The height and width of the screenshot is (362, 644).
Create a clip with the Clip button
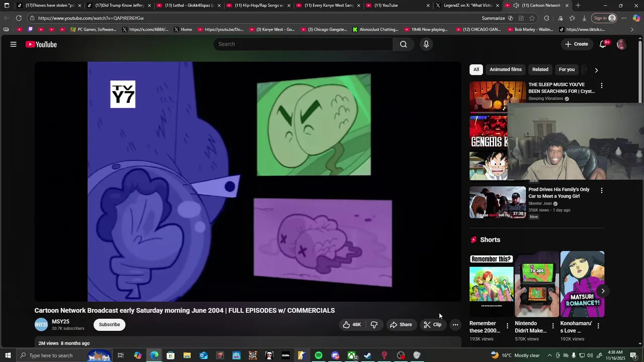point(433,325)
